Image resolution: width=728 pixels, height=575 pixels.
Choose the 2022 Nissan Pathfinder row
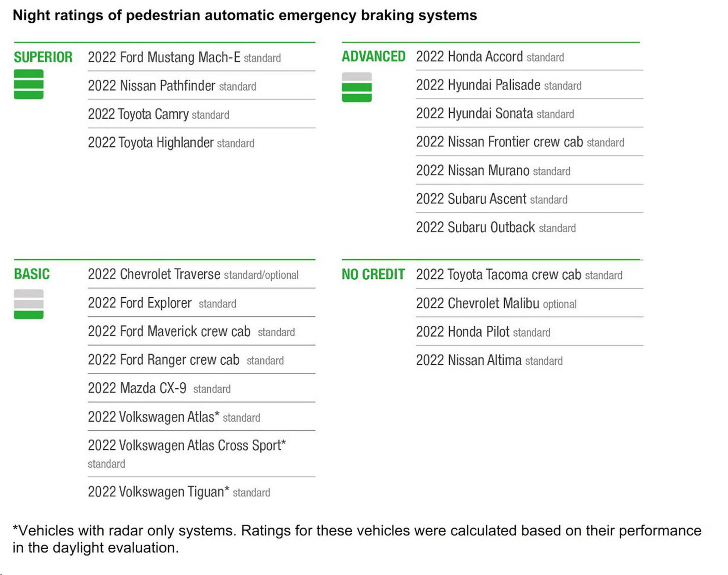pyautogui.click(x=172, y=86)
